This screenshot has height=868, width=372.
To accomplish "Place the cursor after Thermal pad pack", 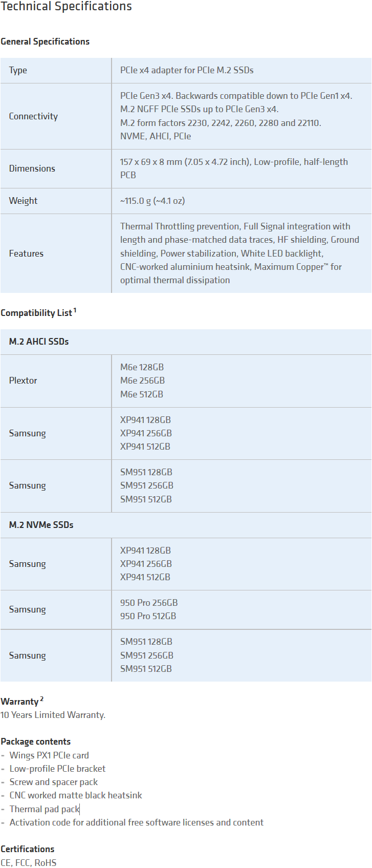I will [80, 809].
